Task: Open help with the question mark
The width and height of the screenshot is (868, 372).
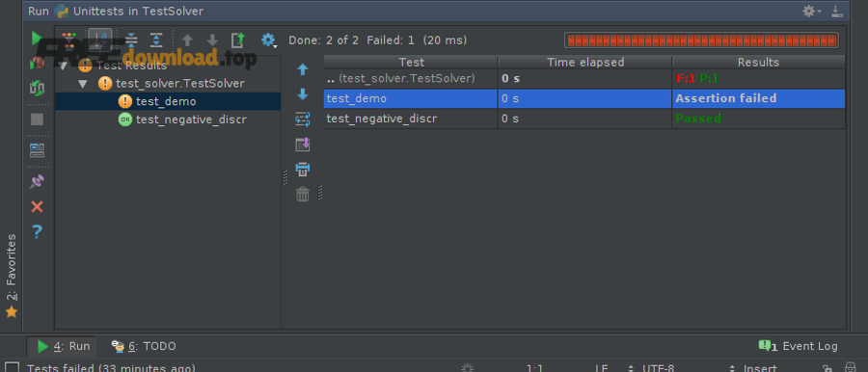Action: coord(37,231)
